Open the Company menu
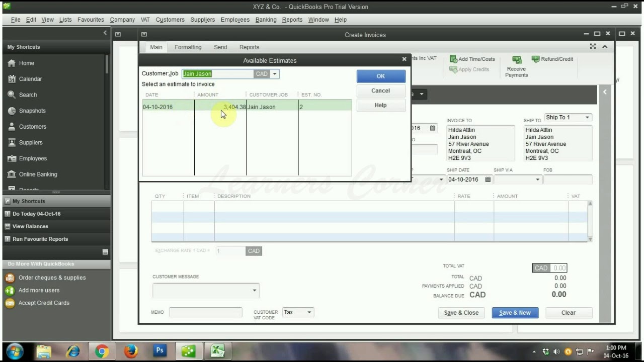This screenshot has height=362, width=644. pyautogui.click(x=122, y=20)
